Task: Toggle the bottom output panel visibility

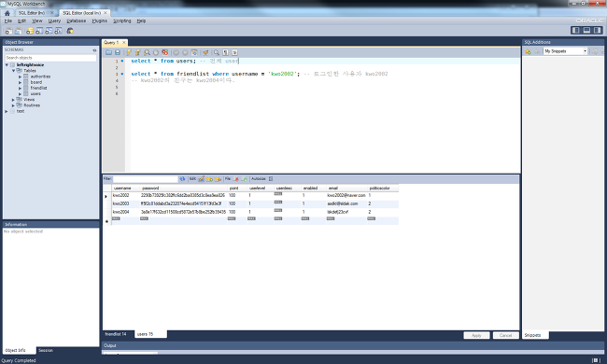Action: (586, 30)
